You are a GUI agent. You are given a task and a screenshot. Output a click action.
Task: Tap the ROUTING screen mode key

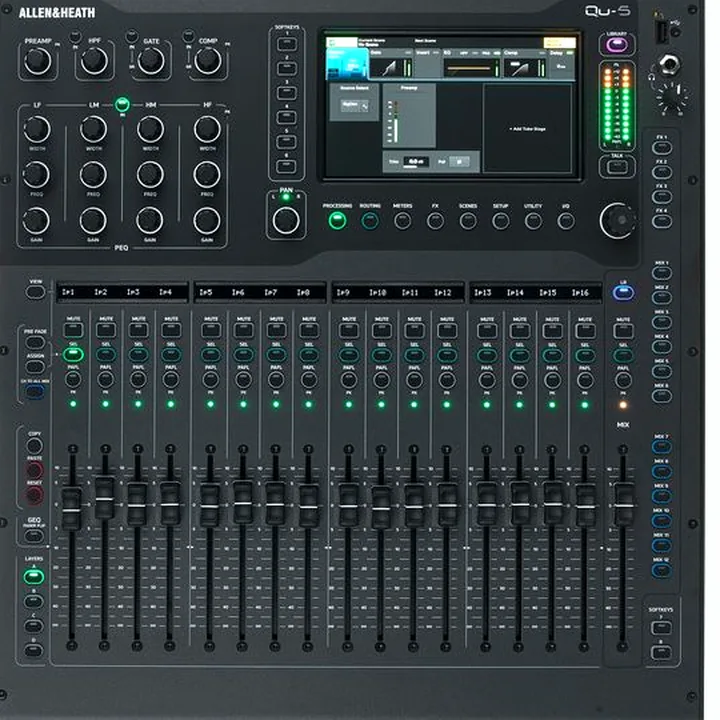(x=370, y=221)
